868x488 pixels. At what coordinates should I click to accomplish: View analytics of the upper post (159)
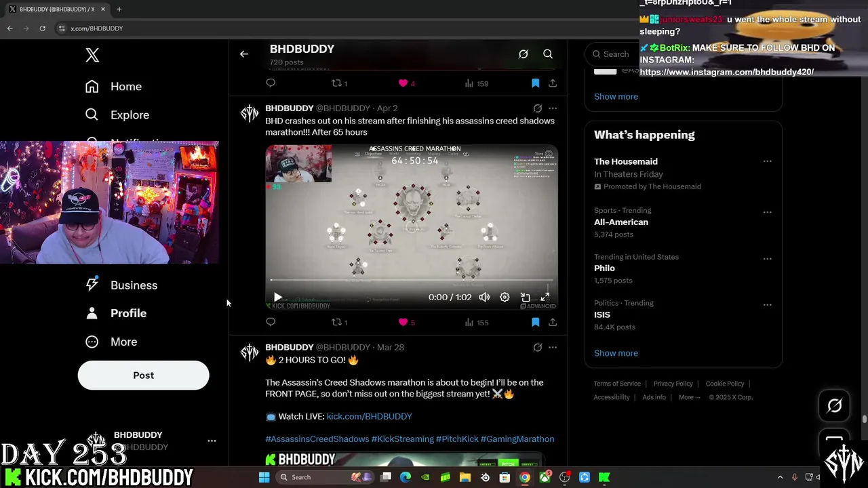coord(476,83)
